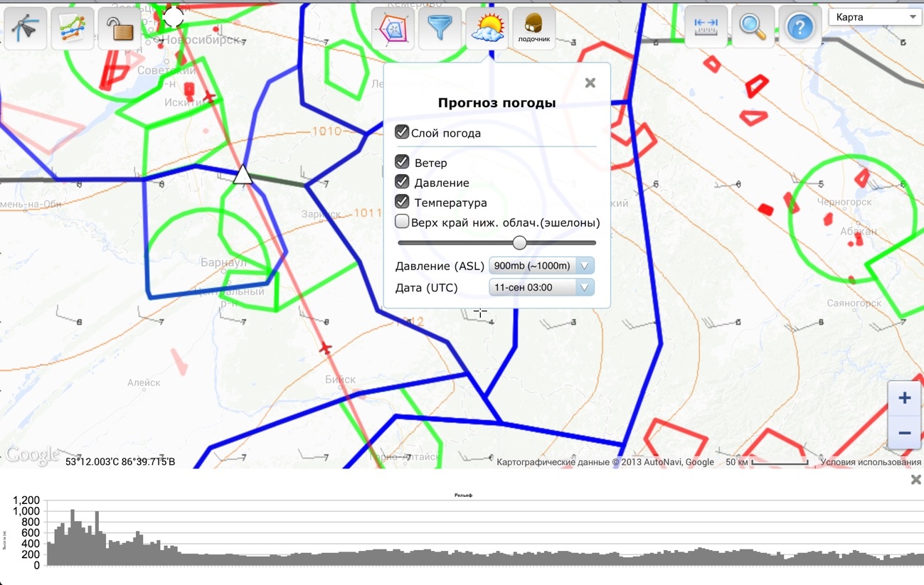The height and width of the screenshot is (585, 924).
Task: Enable Верх край ниж. облач. checkbox
Action: click(402, 222)
